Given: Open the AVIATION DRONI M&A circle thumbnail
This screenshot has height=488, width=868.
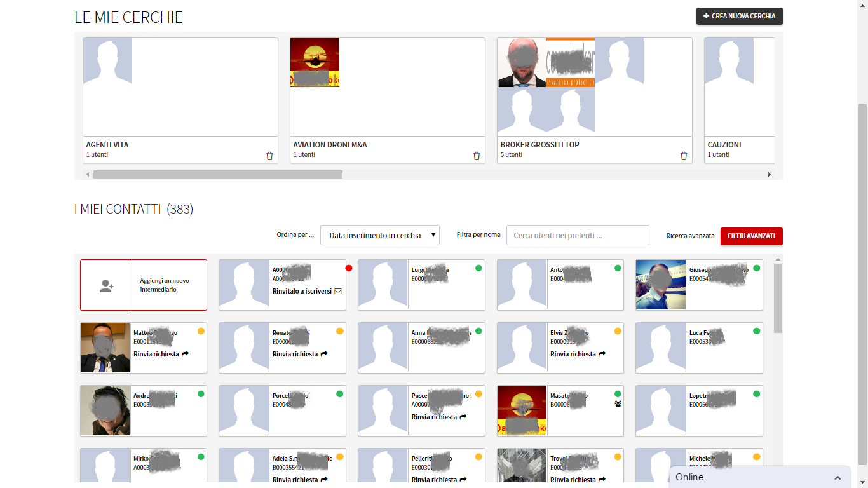Looking at the screenshot, I should (x=315, y=62).
